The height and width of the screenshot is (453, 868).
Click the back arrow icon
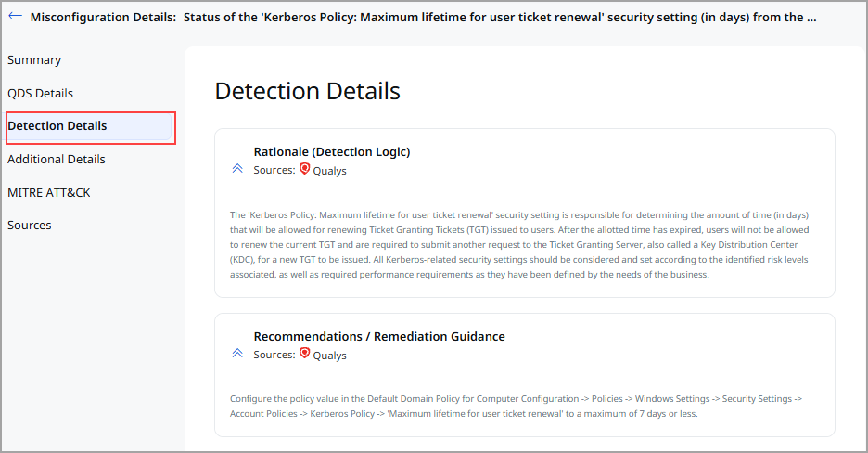[15, 17]
